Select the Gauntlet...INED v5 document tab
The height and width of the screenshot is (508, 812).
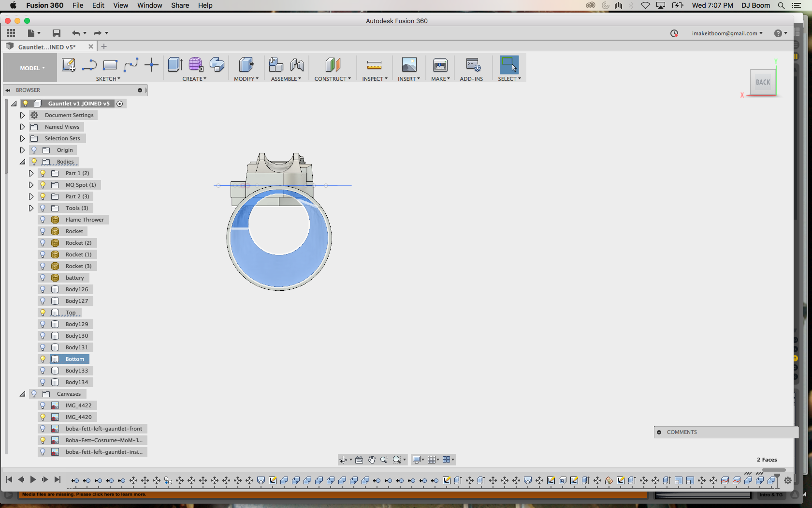coord(47,47)
